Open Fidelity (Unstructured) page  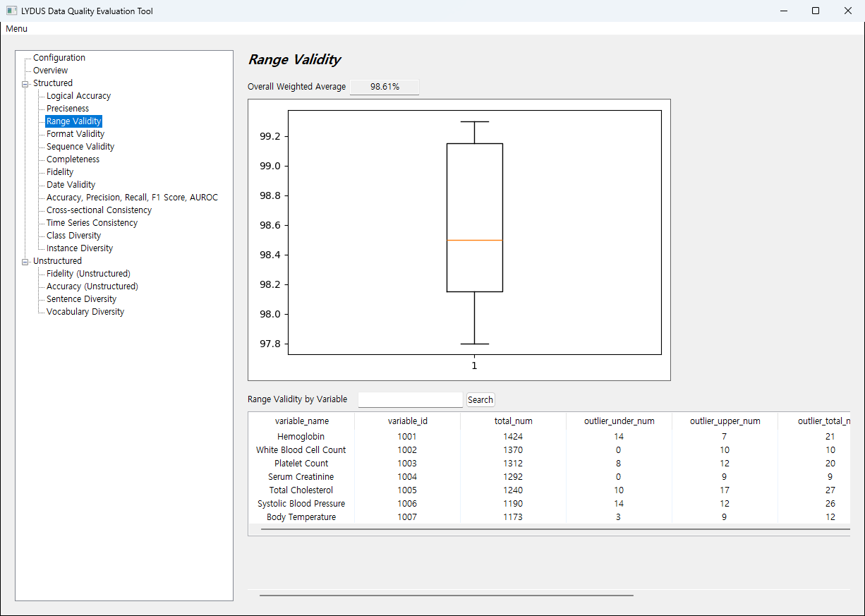[x=88, y=274]
